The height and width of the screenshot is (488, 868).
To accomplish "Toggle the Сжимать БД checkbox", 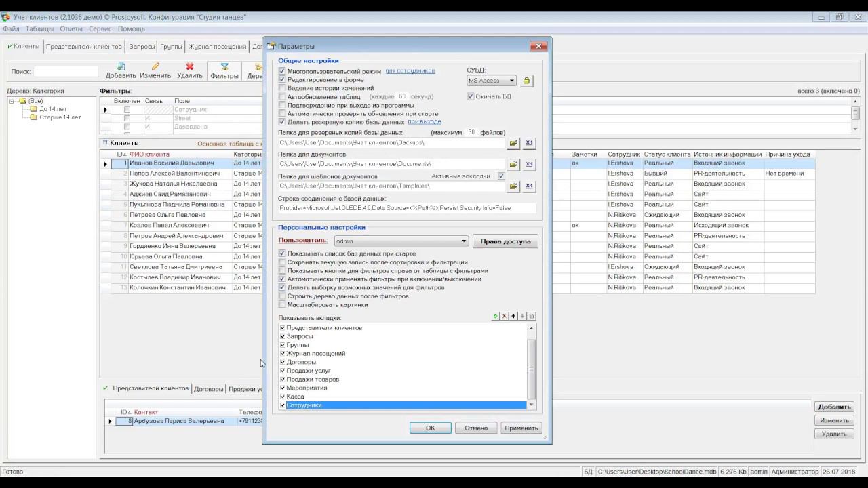I will 471,96.
